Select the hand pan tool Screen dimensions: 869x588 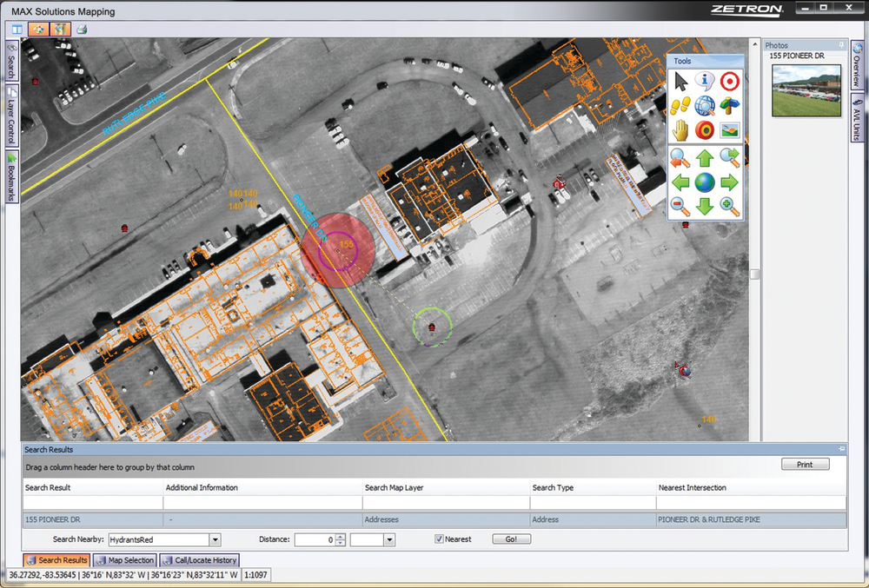point(679,130)
